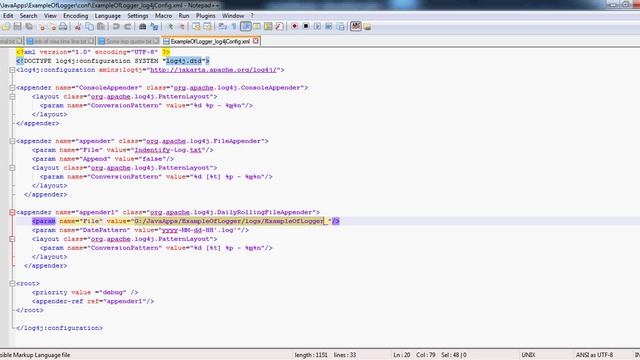Open Find with the binoculars icon

[142, 27]
